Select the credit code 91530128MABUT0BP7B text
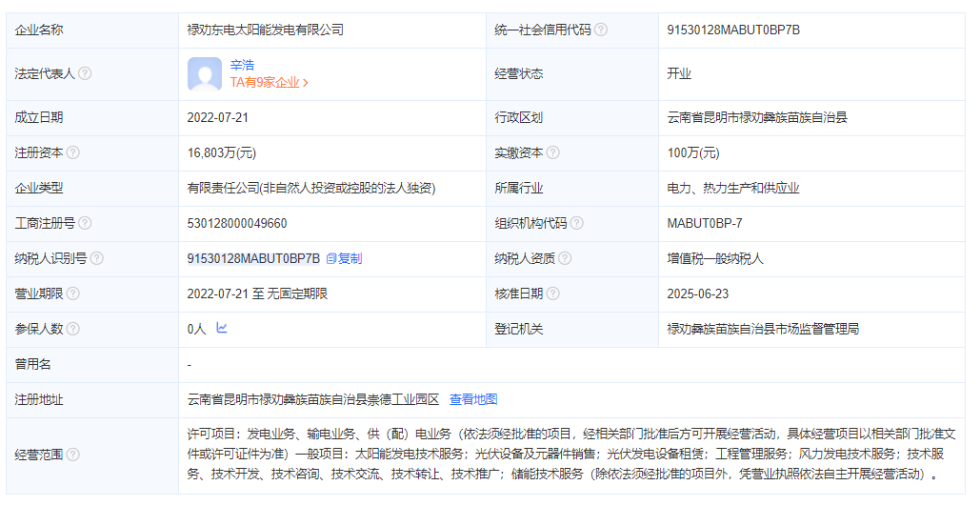 (733, 30)
